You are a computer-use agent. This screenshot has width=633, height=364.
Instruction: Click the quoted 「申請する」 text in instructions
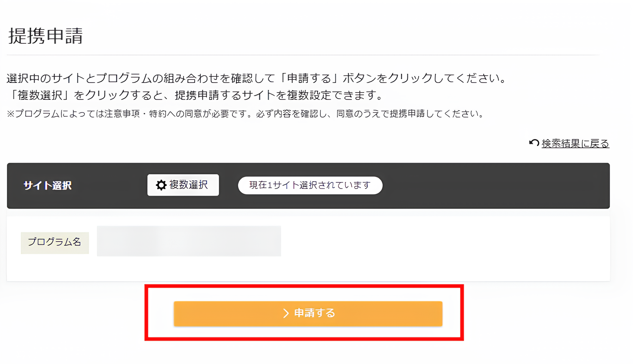click(309, 78)
